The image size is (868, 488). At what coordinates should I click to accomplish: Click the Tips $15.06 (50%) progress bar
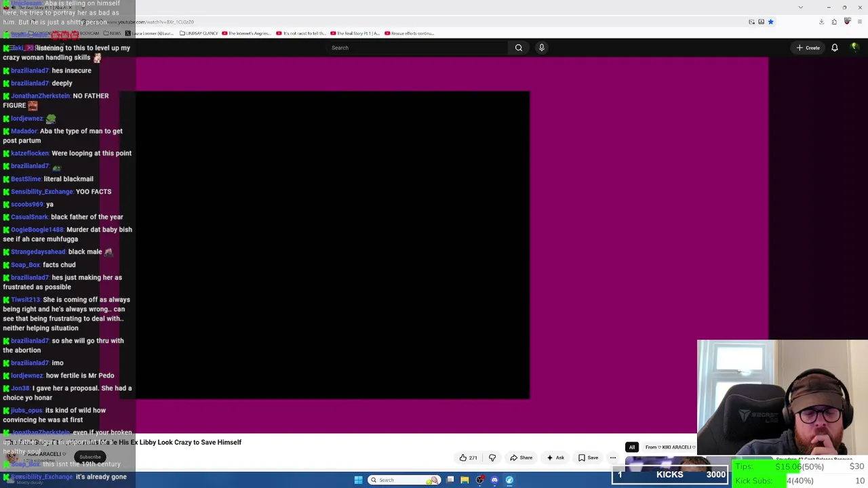(800, 466)
